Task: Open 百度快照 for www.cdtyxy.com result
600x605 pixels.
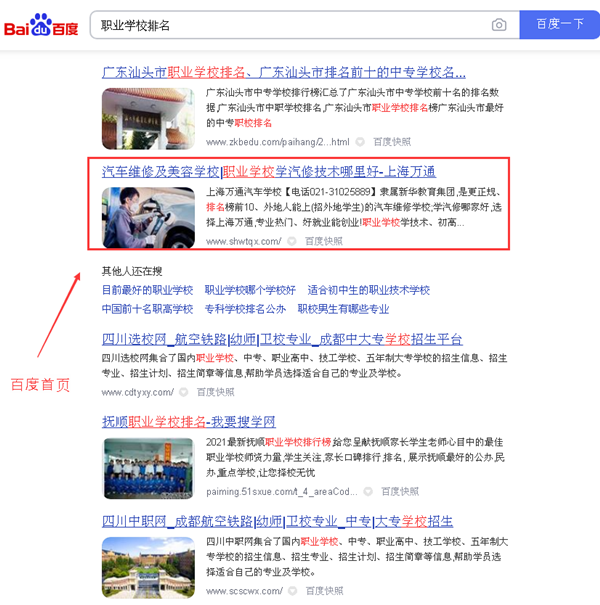Action: [x=214, y=392]
